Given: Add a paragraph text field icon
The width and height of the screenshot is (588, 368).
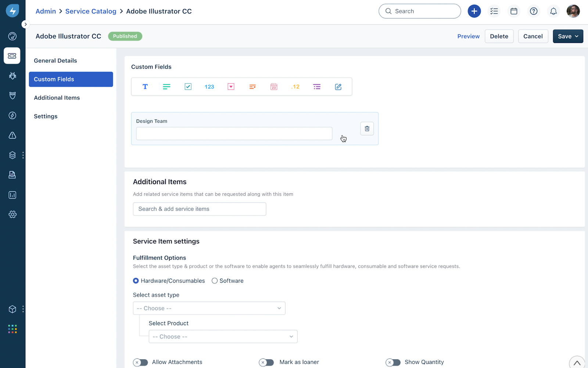Looking at the screenshot, I should pos(166,87).
